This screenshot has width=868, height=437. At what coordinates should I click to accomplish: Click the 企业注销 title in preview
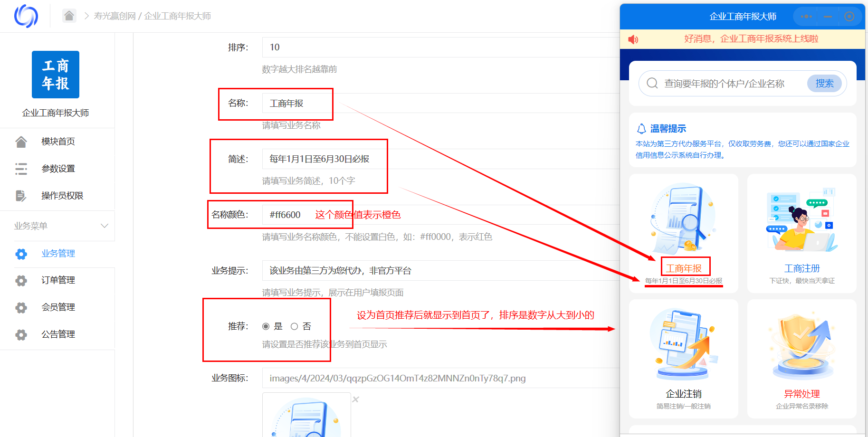684,394
